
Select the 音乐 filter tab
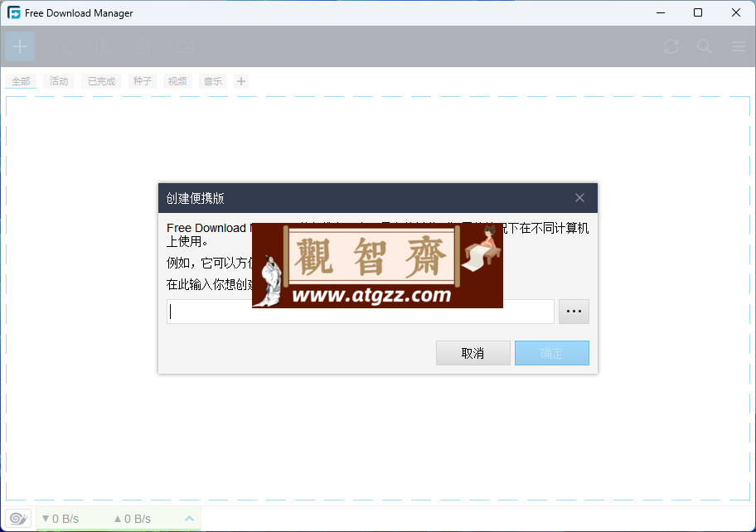pyautogui.click(x=212, y=81)
